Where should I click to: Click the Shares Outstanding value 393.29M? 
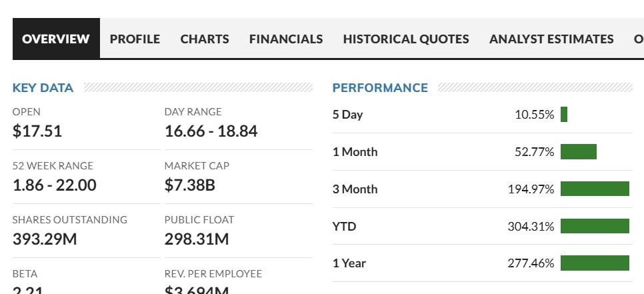click(45, 239)
